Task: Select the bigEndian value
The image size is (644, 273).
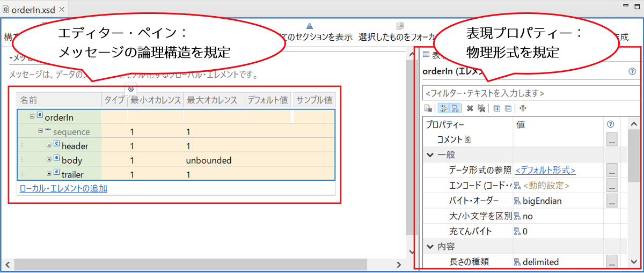Action: [542, 201]
